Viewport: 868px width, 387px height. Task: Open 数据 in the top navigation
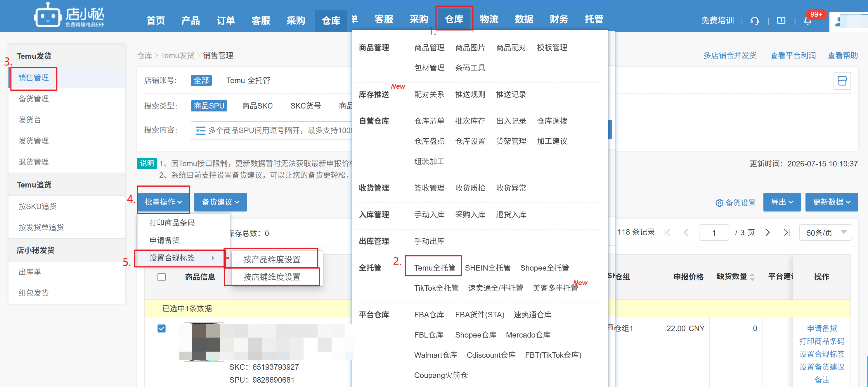pos(524,19)
